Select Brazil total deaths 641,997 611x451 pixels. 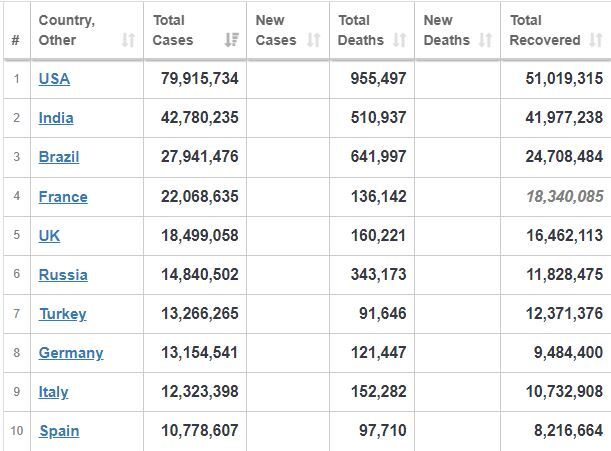coord(378,156)
